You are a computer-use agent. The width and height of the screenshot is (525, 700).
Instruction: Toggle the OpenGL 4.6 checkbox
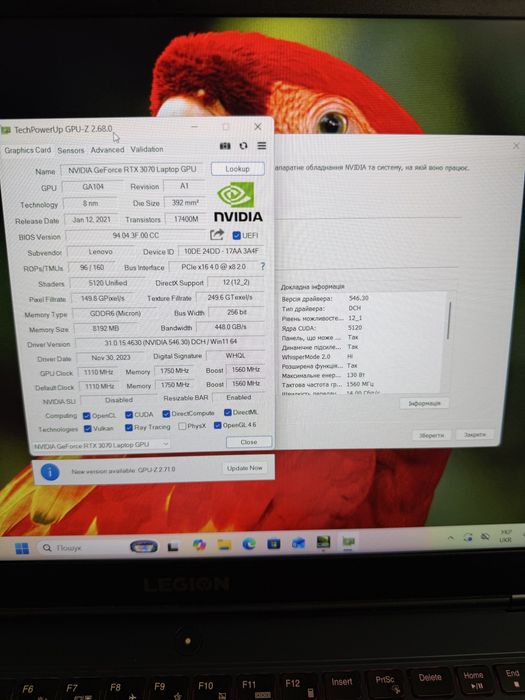point(217,425)
